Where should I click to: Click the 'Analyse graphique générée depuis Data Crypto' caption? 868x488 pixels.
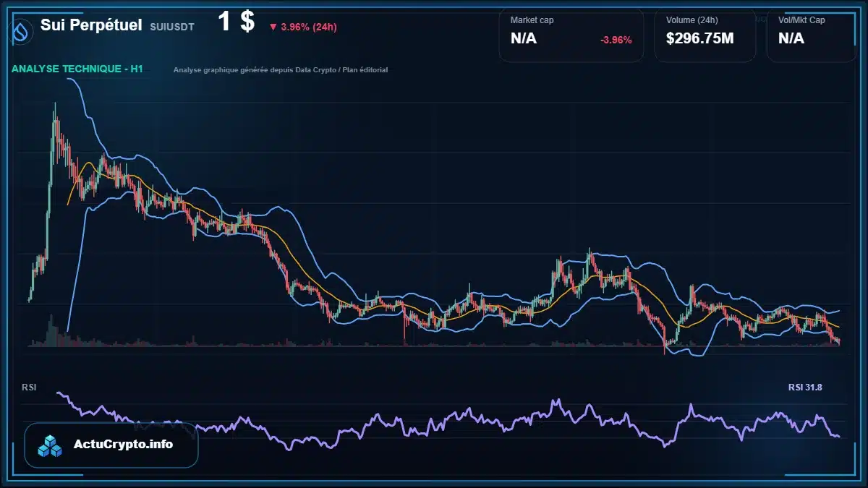[x=281, y=70]
